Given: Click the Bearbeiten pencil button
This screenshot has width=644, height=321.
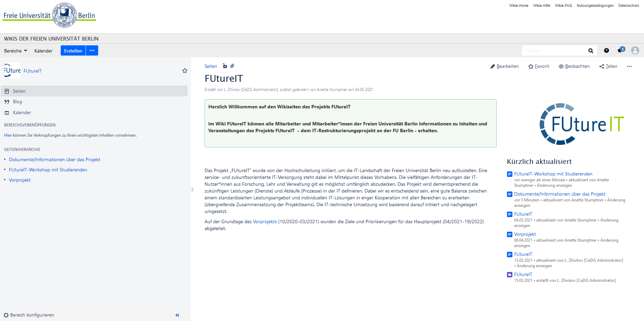Looking at the screenshot, I should [x=505, y=66].
